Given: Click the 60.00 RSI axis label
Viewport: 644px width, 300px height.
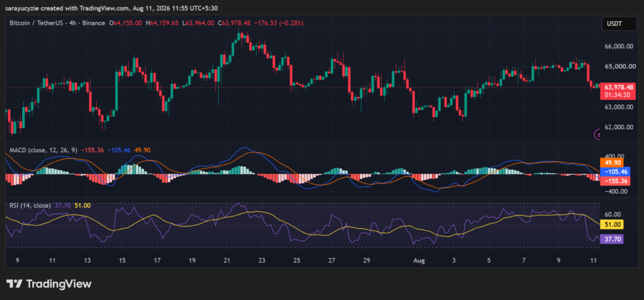Looking at the screenshot, I should tap(613, 214).
